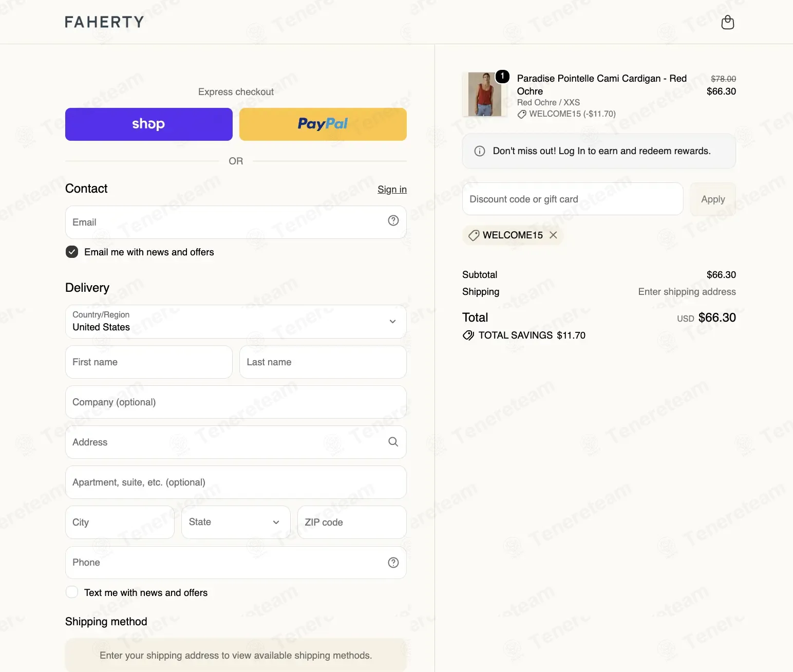The width and height of the screenshot is (793, 672).
Task: Click the phone field help icon
Action: tap(393, 563)
